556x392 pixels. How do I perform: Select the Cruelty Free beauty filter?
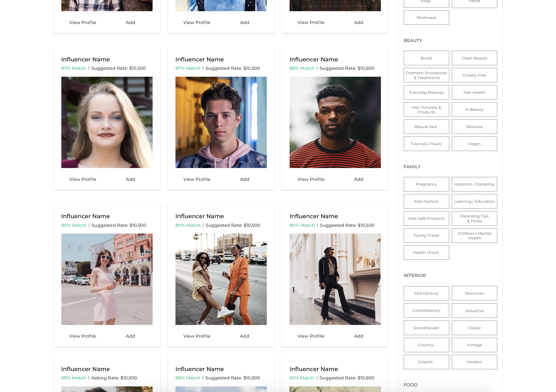pyautogui.click(x=474, y=75)
